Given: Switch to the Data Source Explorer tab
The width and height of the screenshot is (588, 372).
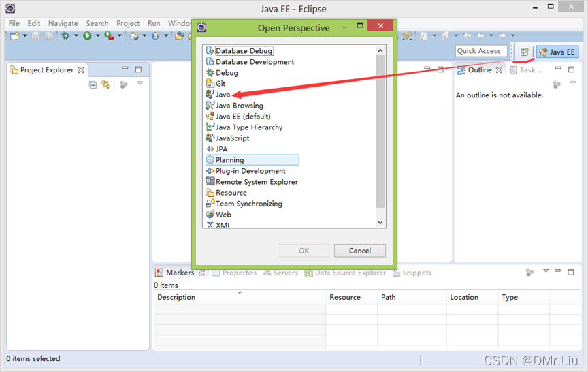Looking at the screenshot, I should (345, 273).
